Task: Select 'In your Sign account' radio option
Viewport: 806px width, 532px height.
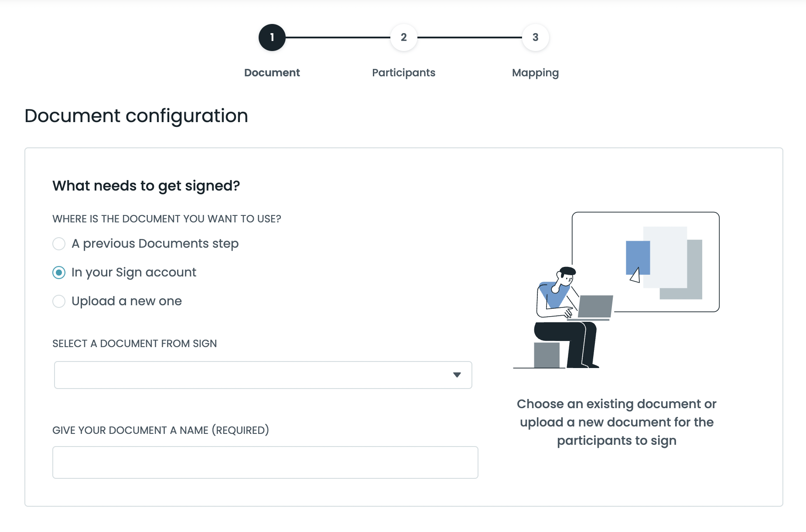Action: 58,273
